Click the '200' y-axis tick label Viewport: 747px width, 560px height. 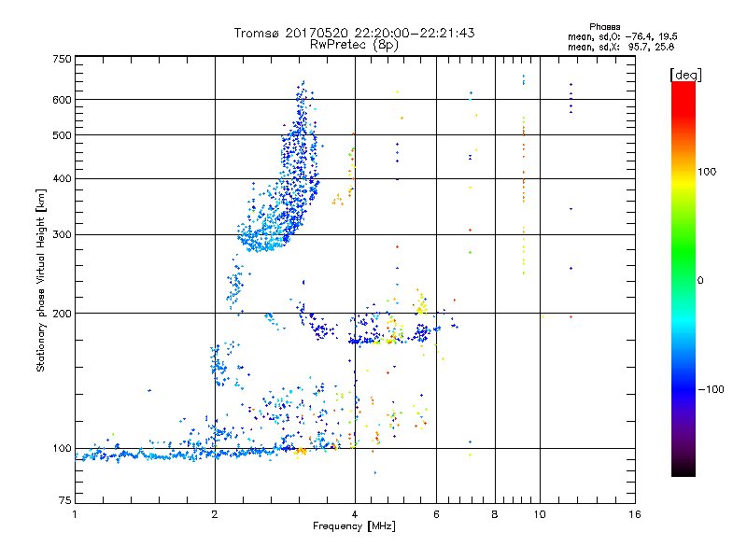click(62, 314)
